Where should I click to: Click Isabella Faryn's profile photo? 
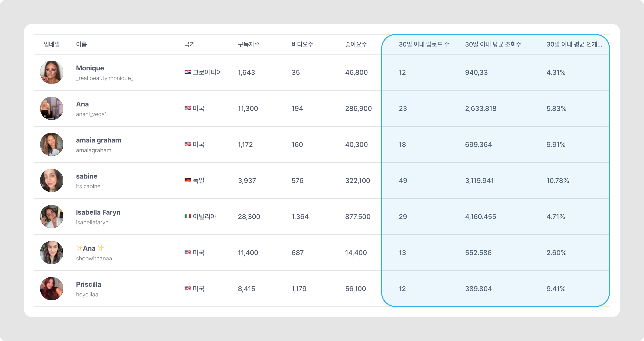(x=51, y=217)
